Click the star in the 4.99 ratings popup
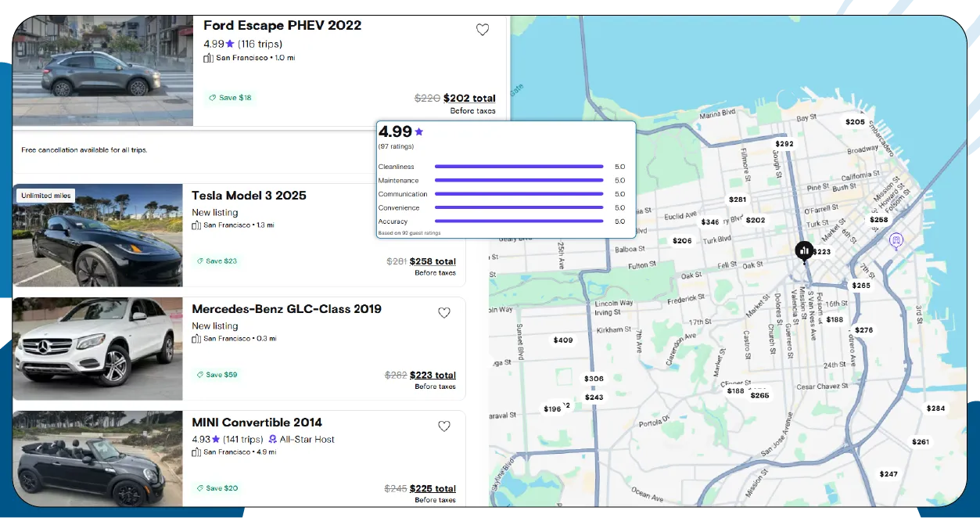Image resolution: width=980 pixels, height=518 pixels. [x=418, y=131]
